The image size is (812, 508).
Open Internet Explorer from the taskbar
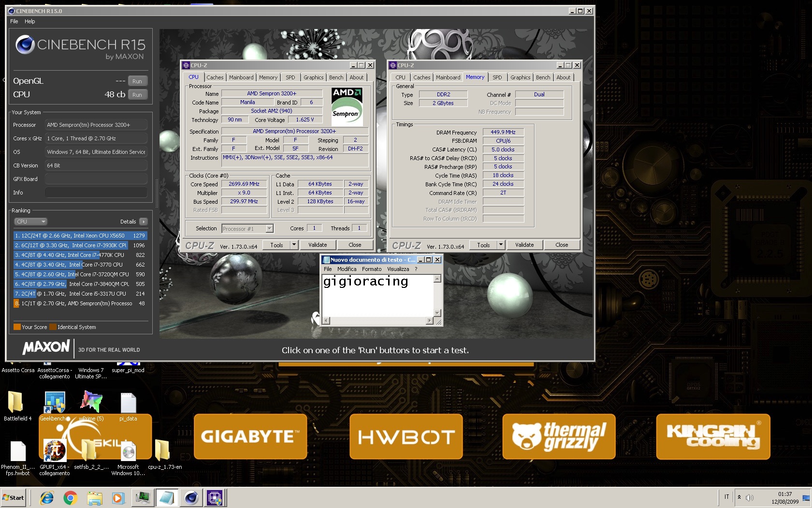tap(47, 498)
